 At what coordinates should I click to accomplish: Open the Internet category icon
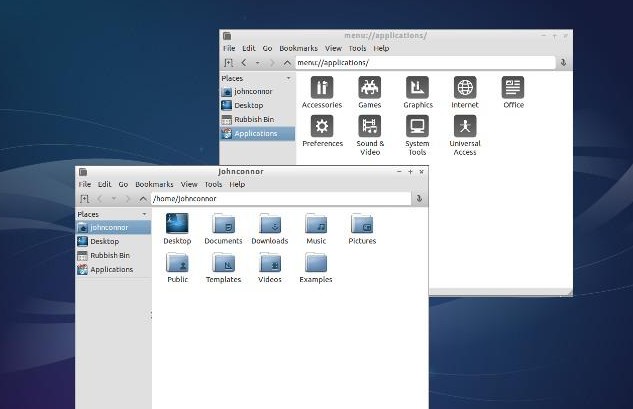464,88
